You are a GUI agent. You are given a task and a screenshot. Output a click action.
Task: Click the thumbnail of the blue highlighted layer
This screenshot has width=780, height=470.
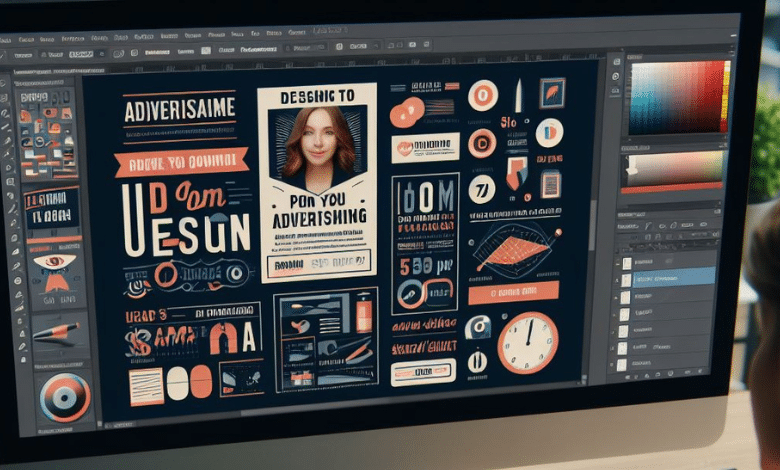click(626, 280)
